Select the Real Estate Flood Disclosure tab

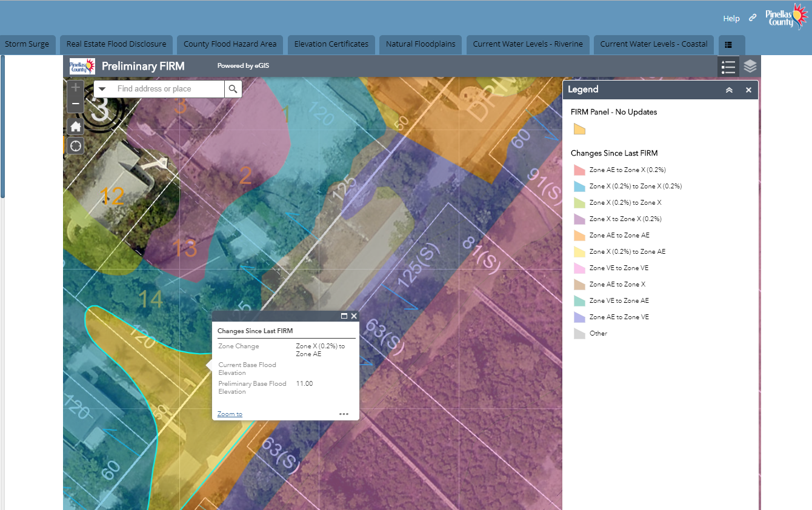click(116, 44)
